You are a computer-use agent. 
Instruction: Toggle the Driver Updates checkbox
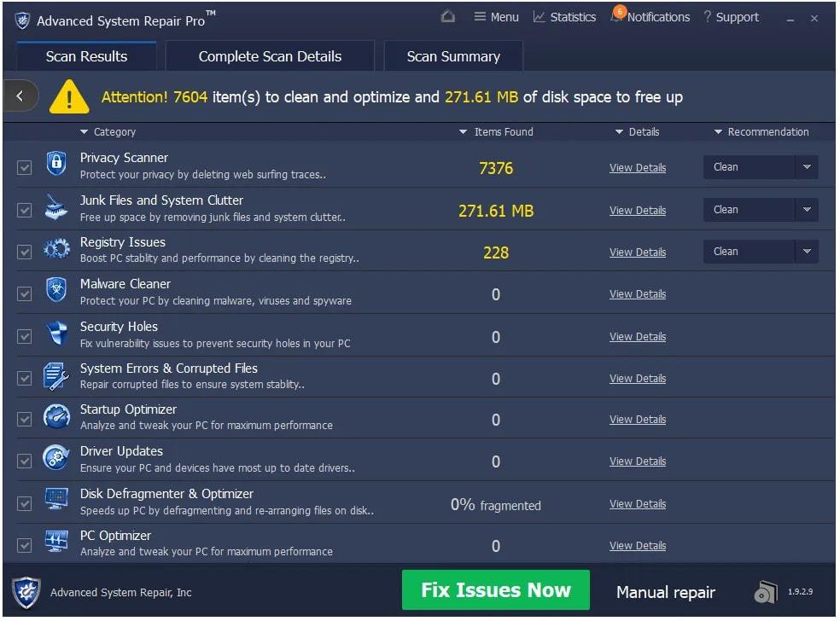[24, 461]
